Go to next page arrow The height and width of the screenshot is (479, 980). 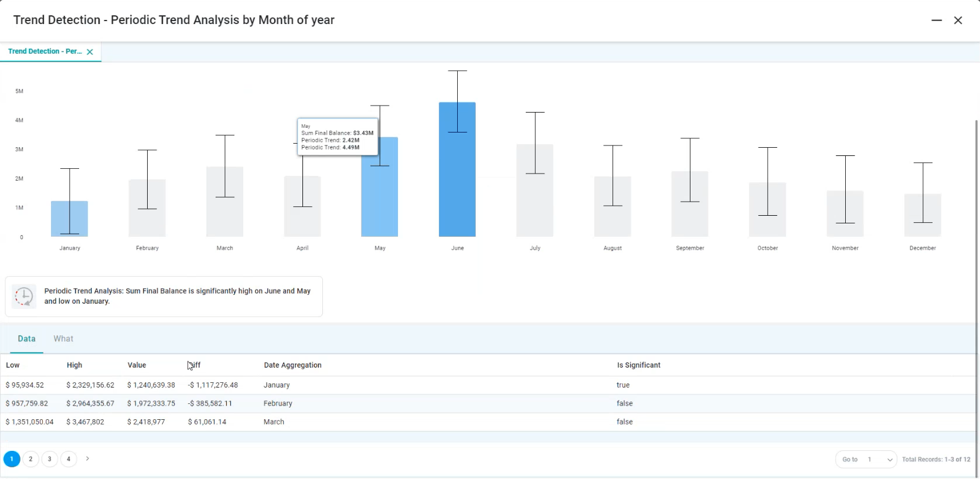click(87, 458)
